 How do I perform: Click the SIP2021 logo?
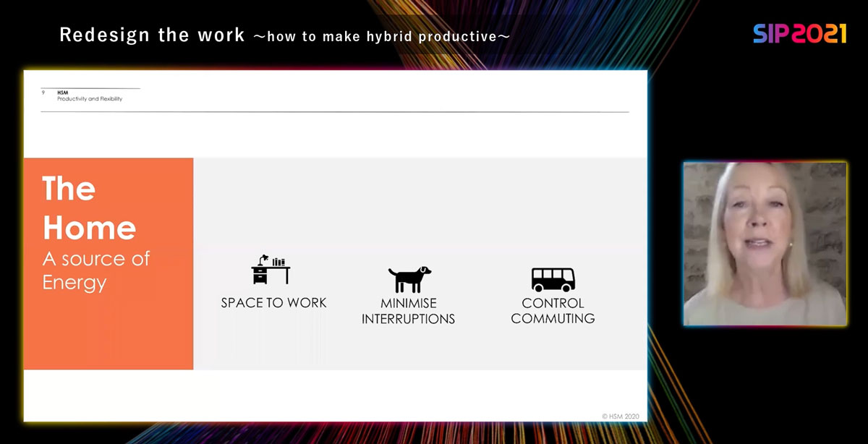[x=799, y=33]
